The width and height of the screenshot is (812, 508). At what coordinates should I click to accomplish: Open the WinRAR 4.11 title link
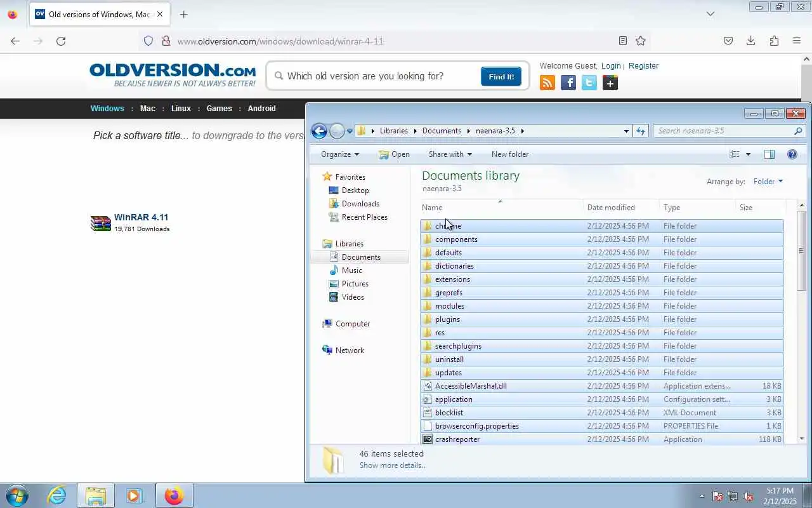(141, 217)
